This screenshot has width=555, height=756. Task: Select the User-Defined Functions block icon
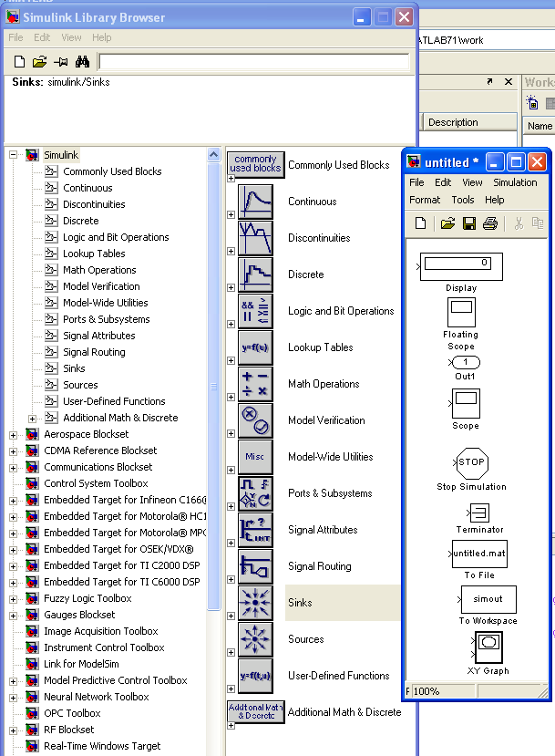[x=255, y=676]
